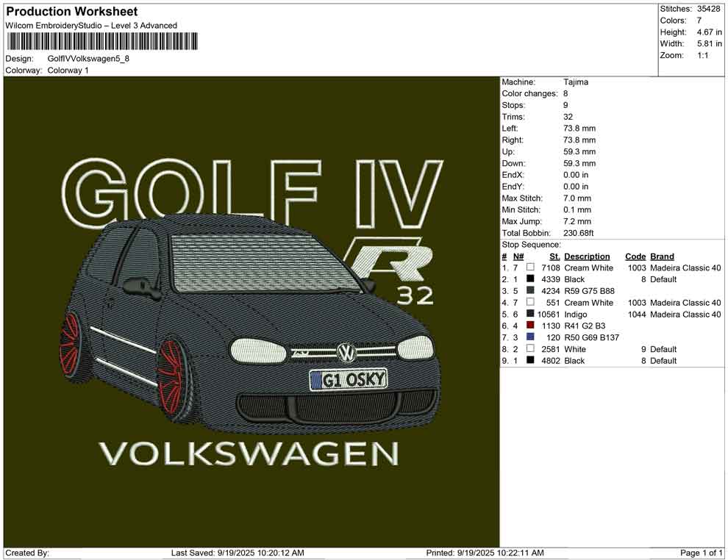Select the design name GolfIVVolkswagen5_8
This screenshot has width=728, height=560.
[x=88, y=59]
